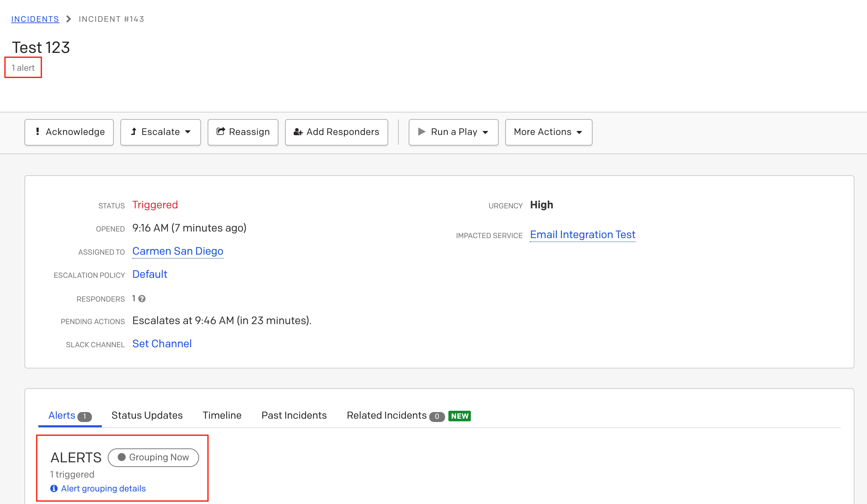This screenshot has width=867, height=504.
Task: Go to the Related Incidents tab
Action: (x=386, y=415)
